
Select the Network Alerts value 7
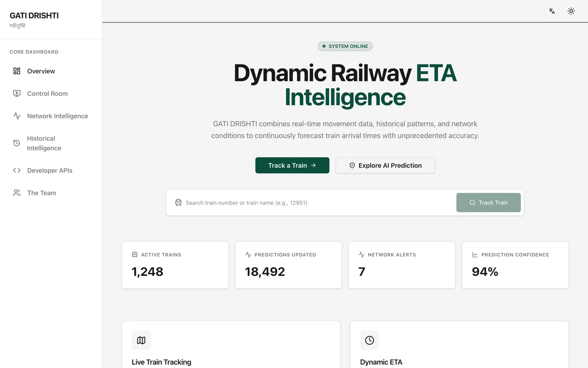click(362, 272)
